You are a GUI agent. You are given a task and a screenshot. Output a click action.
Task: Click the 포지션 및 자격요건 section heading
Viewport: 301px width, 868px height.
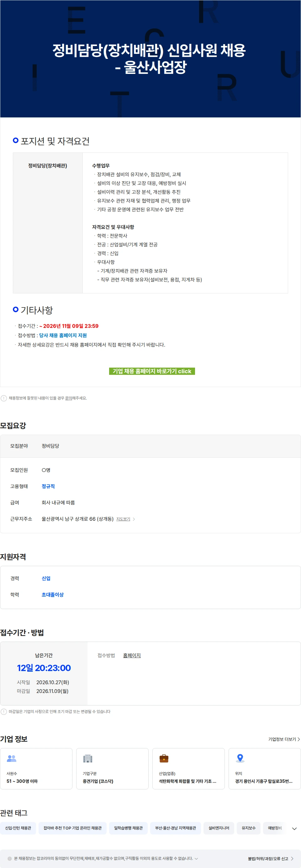pos(55,141)
